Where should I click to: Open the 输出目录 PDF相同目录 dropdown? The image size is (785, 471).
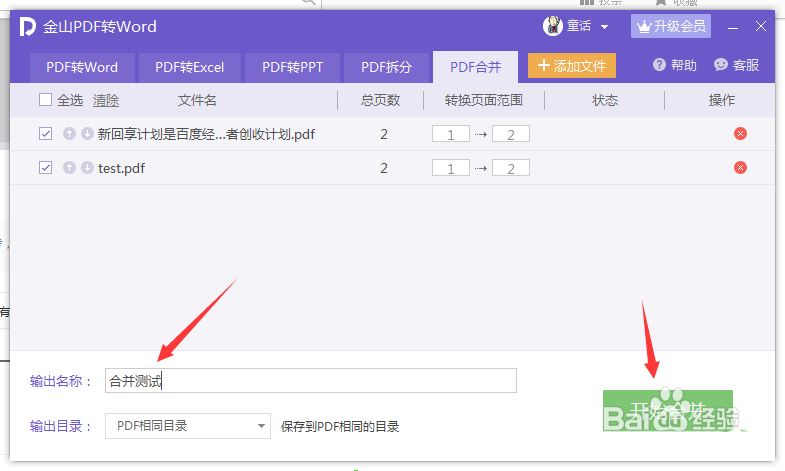(188, 426)
